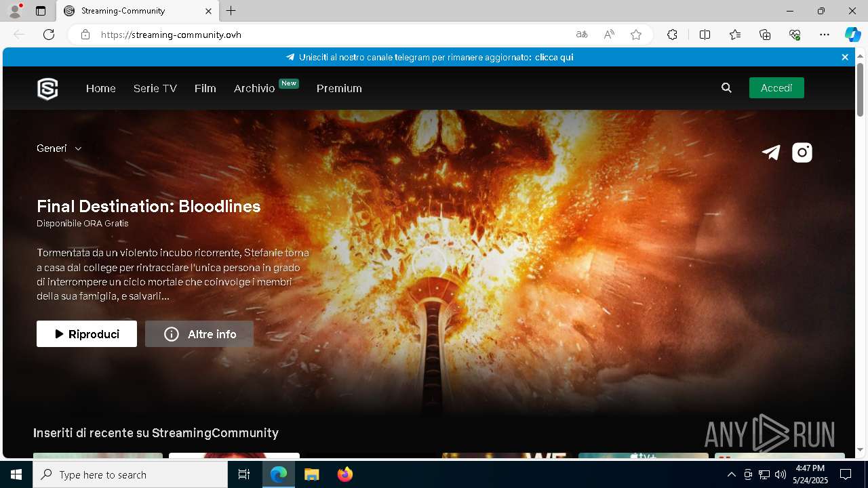This screenshot has height=488, width=868.
Task: Click the Edge taskbar icon
Action: 279,474
